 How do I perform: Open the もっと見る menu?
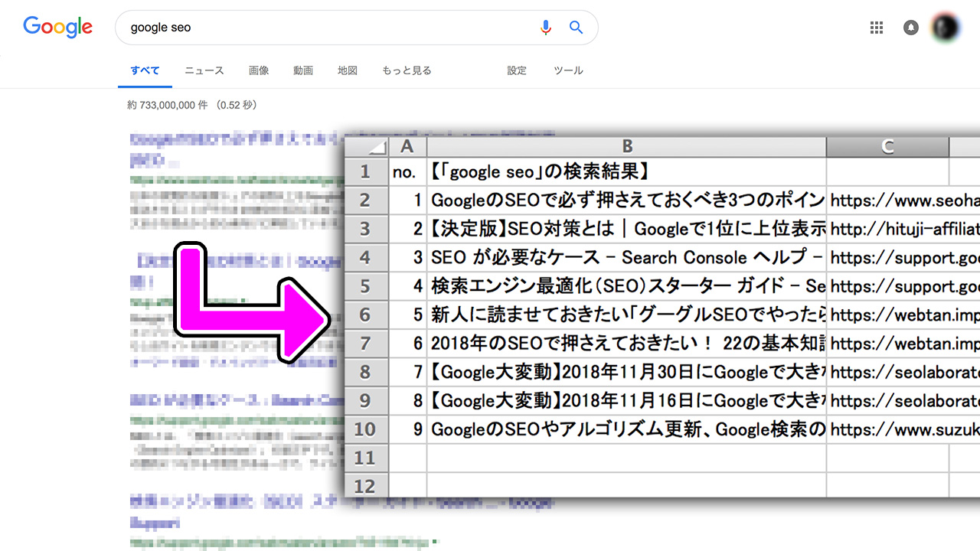pos(407,70)
